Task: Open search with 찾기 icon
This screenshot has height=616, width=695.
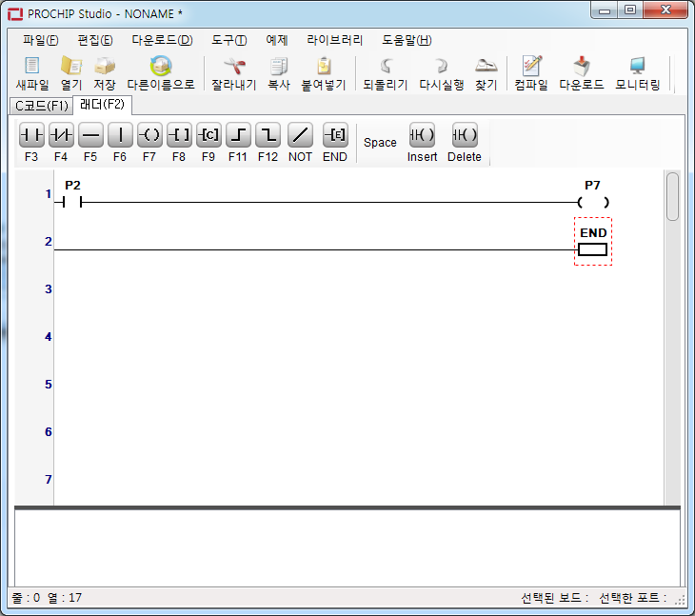Action: 486,66
